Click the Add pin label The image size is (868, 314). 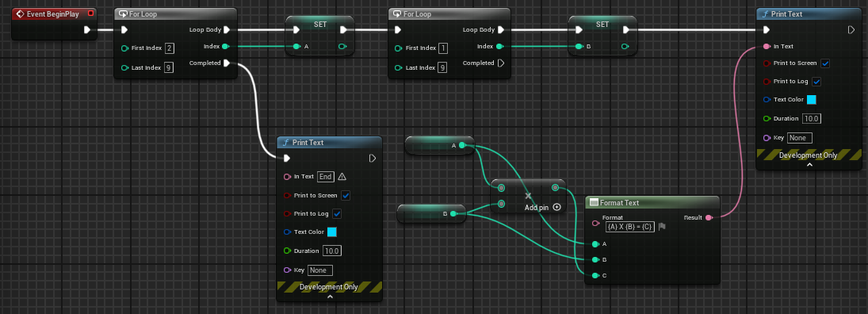(x=537, y=208)
